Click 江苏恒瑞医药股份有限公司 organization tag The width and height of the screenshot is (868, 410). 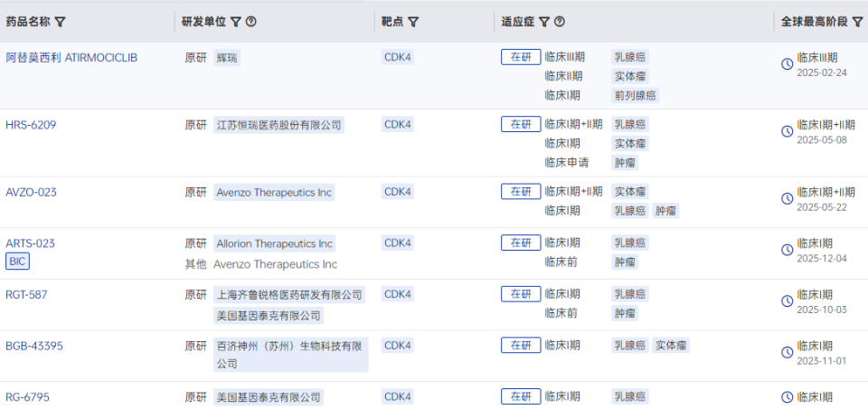279,125
